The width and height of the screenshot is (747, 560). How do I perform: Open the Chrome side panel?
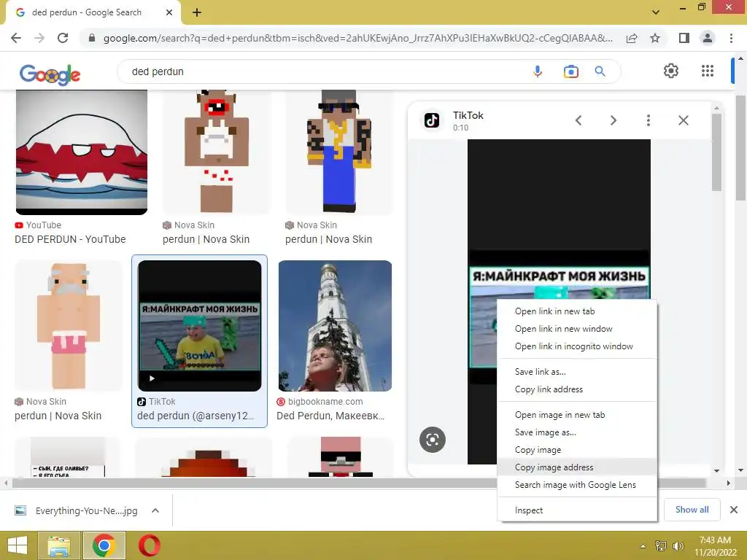[x=684, y=38]
